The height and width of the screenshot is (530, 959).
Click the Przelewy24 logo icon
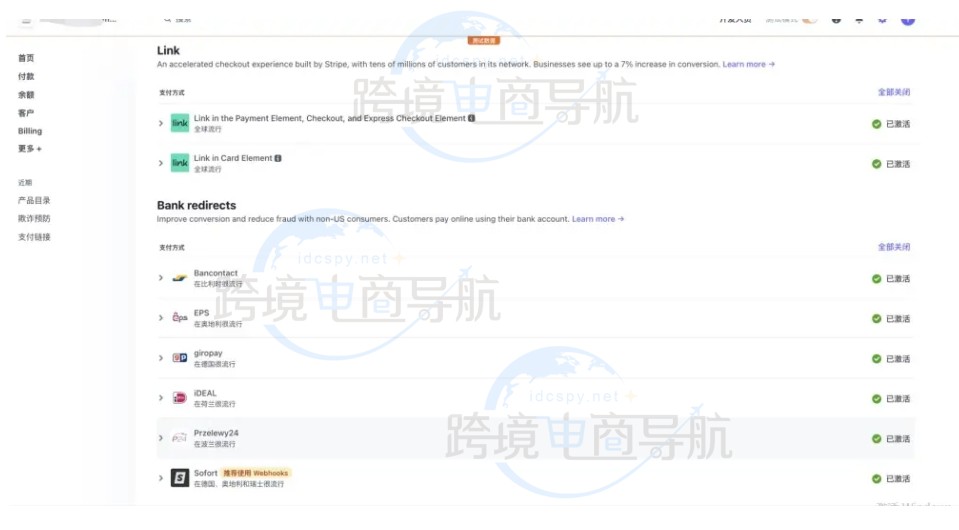click(179, 438)
